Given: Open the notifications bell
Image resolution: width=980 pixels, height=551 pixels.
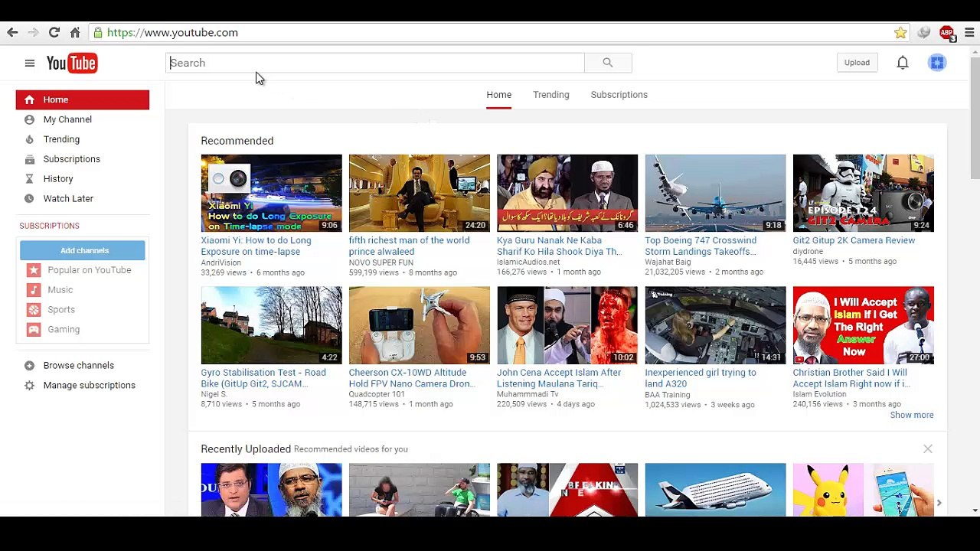Looking at the screenshot, I should point(903,63).
